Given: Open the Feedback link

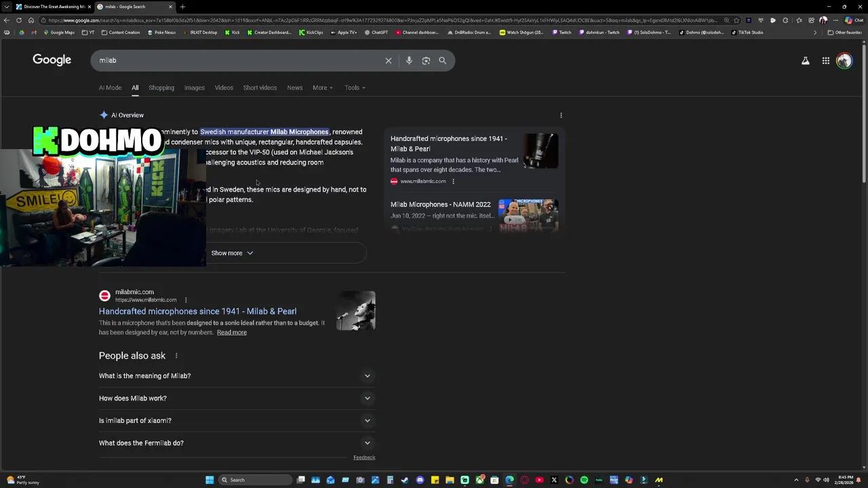Looking at the screenshot, I should click(x=364, y=457).
